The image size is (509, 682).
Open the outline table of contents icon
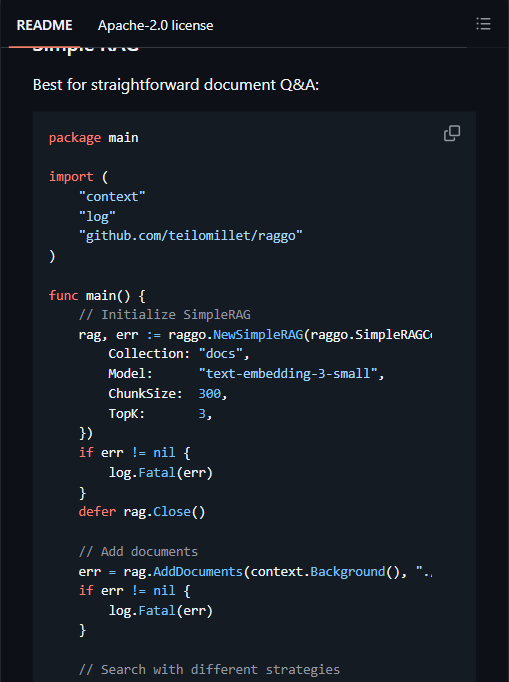coord(483,24)
